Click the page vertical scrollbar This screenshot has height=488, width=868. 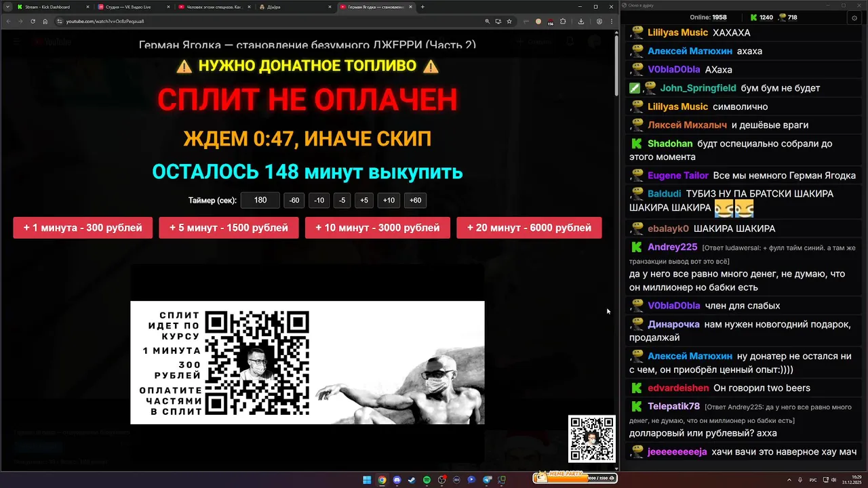[616, 65]
